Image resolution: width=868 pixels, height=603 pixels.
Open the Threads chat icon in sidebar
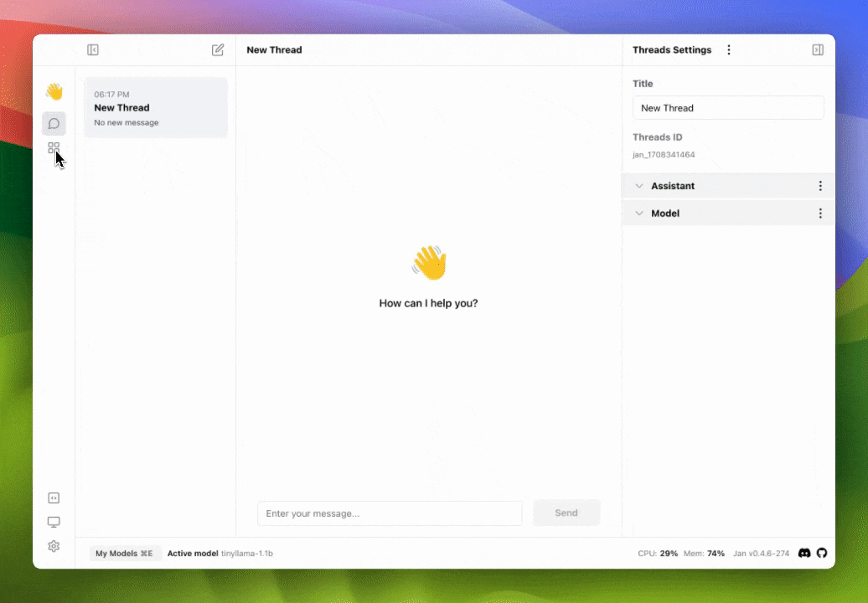pos(54,124)
